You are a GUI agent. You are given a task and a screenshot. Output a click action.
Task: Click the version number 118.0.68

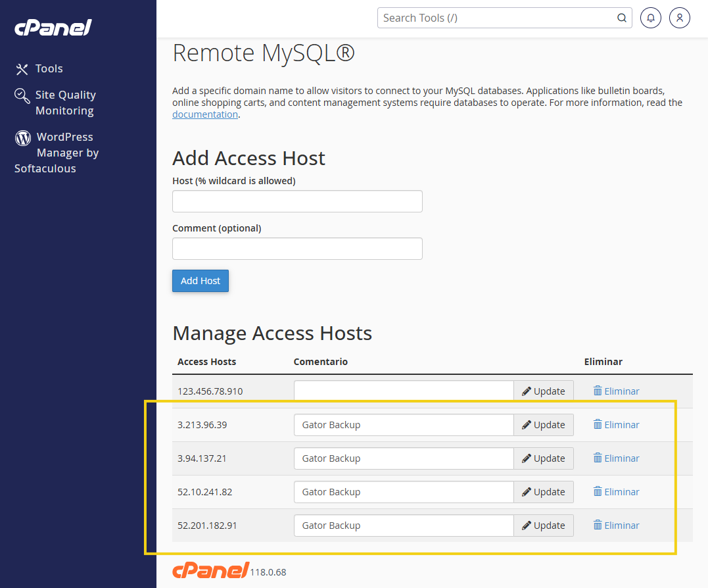pyautogui.click(x=268, y=572)
